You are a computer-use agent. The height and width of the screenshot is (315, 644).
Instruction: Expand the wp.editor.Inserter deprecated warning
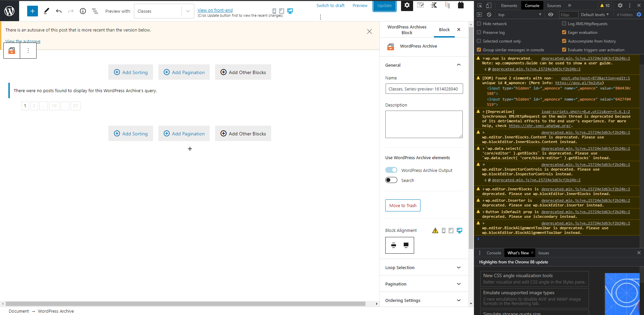(x=484, y=201)
